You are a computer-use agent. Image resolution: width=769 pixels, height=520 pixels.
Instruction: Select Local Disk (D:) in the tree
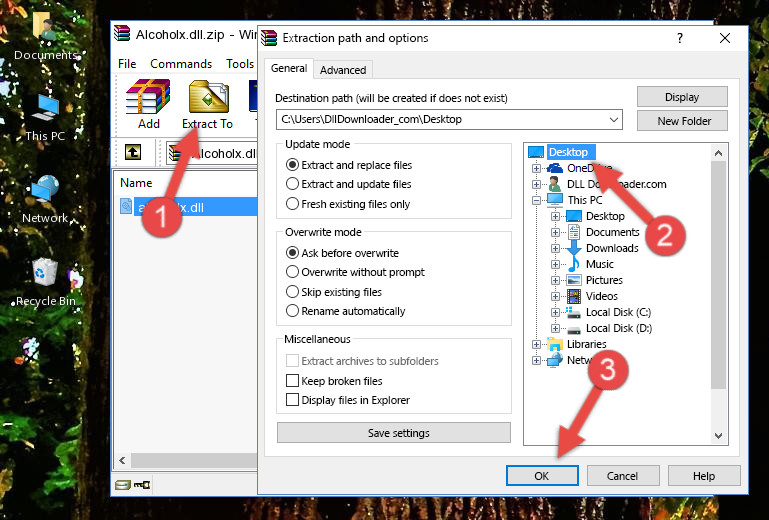[618, 328]
